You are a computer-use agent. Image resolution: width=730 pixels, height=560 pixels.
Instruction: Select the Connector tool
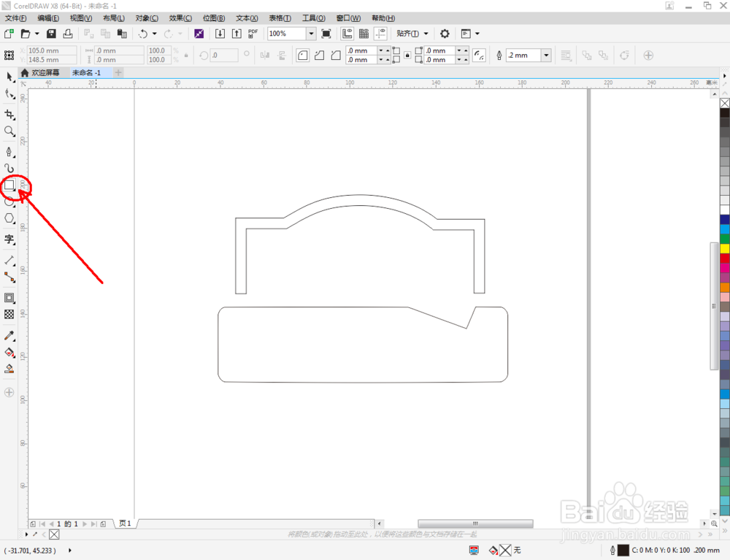(9, 277)
